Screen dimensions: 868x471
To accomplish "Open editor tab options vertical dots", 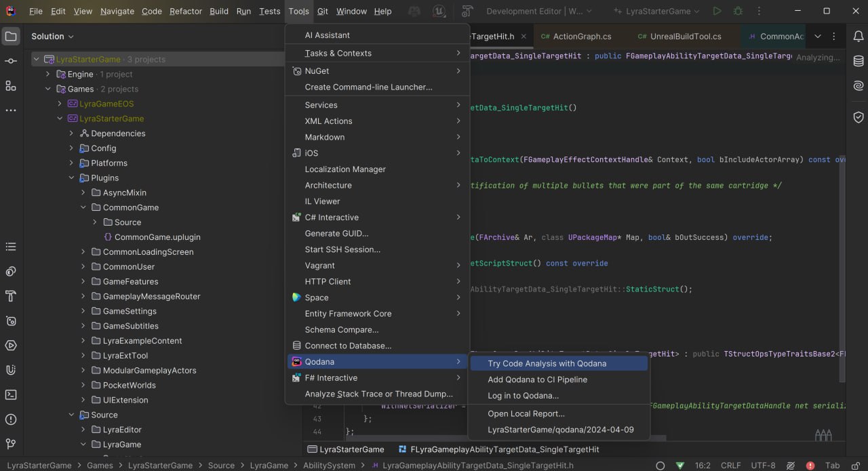I will [x=833, y=36].
